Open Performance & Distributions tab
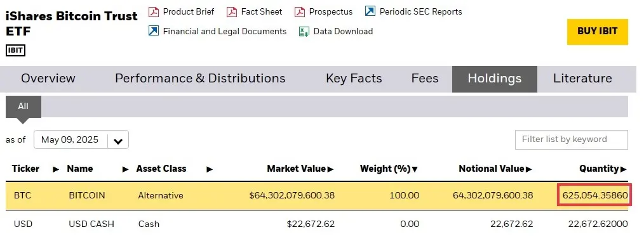644x239 pixels. (x=200, y=79)
